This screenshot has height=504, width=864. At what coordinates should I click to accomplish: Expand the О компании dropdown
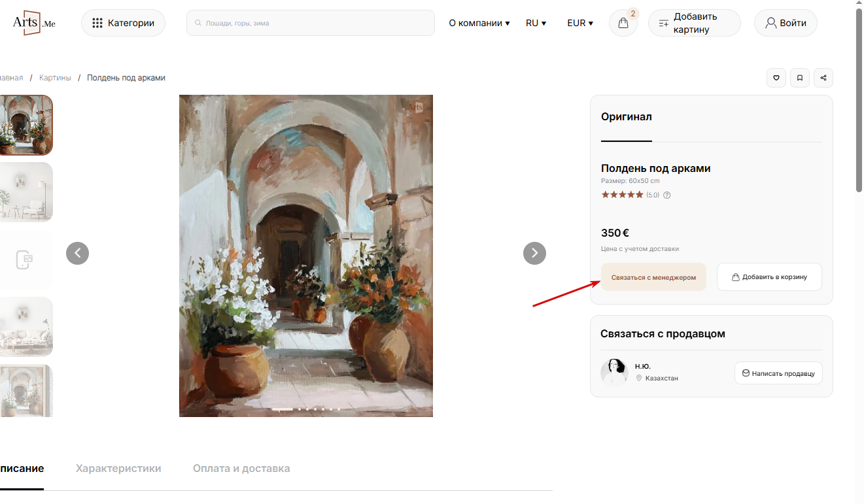point(479,23)
